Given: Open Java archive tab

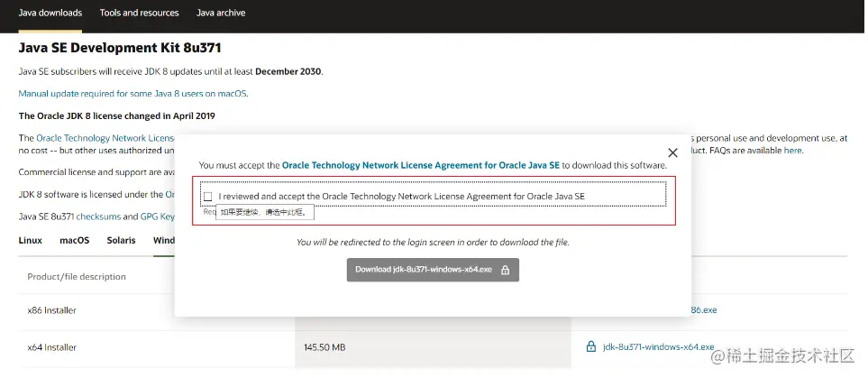Looking at the screenshot, I should click(x=221, y=13).
